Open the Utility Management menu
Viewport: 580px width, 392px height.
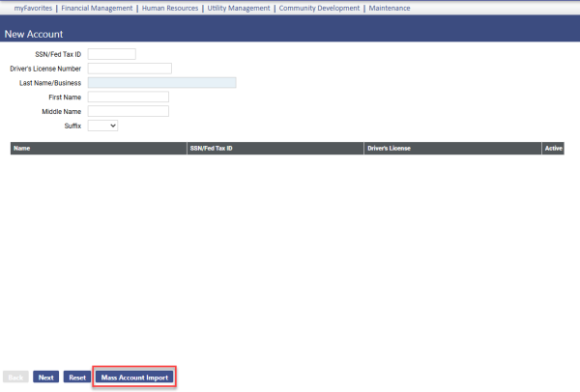[239, 8]
